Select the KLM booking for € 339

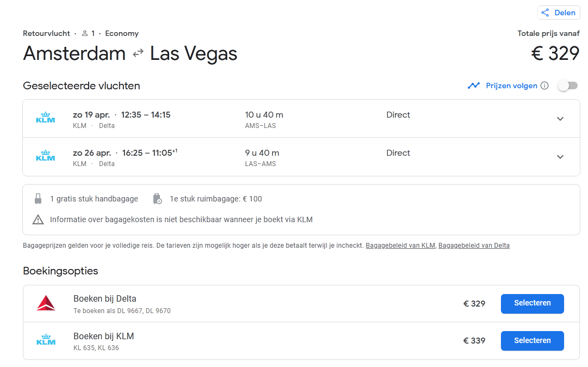532,341
